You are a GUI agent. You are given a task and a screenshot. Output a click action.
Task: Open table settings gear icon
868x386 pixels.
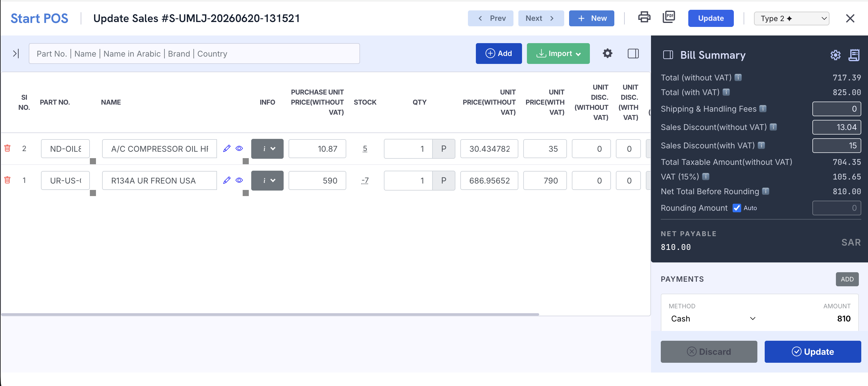[607, 53]
